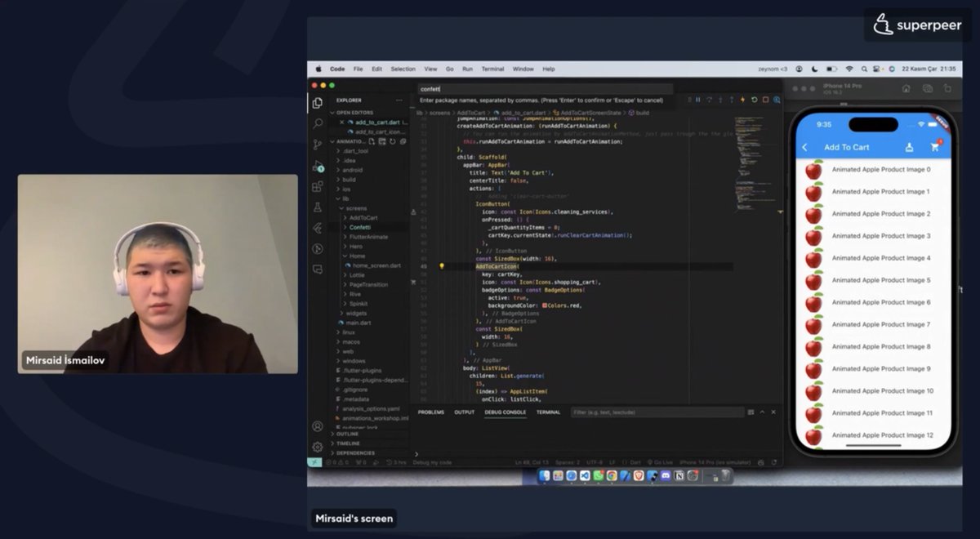Click the debug console filter field
The image size is (980, 539).
[657, 412]
